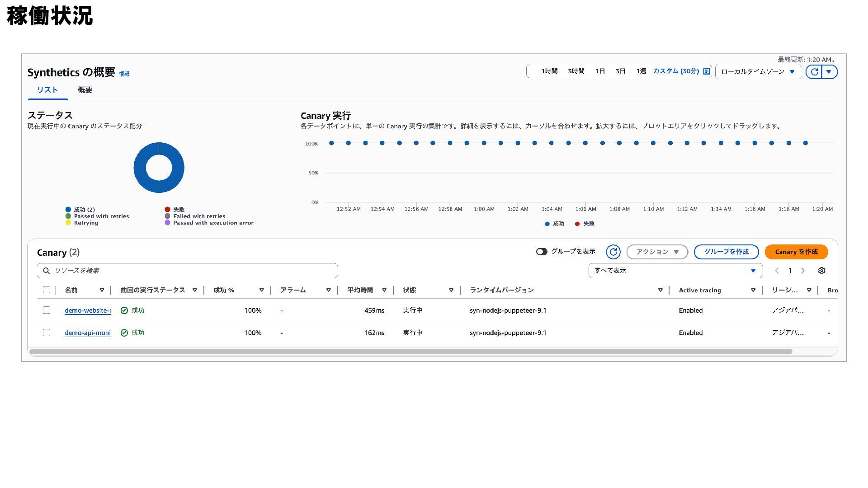Click the horizontal scrollbar under the table
The image size is (868, 488).
point(410,352)
